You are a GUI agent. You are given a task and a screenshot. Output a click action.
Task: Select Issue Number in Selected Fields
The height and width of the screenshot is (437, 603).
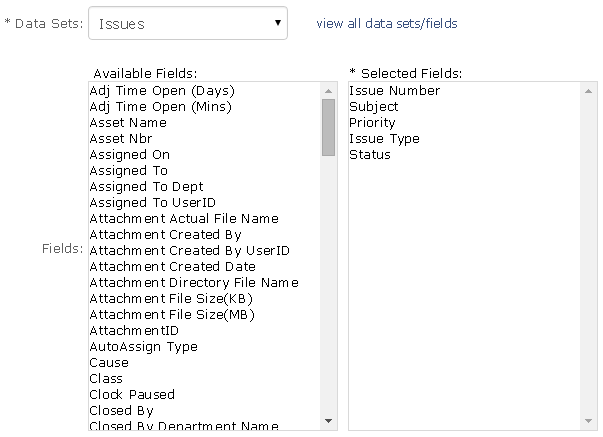pyautogui.click(x=394, y=91)
